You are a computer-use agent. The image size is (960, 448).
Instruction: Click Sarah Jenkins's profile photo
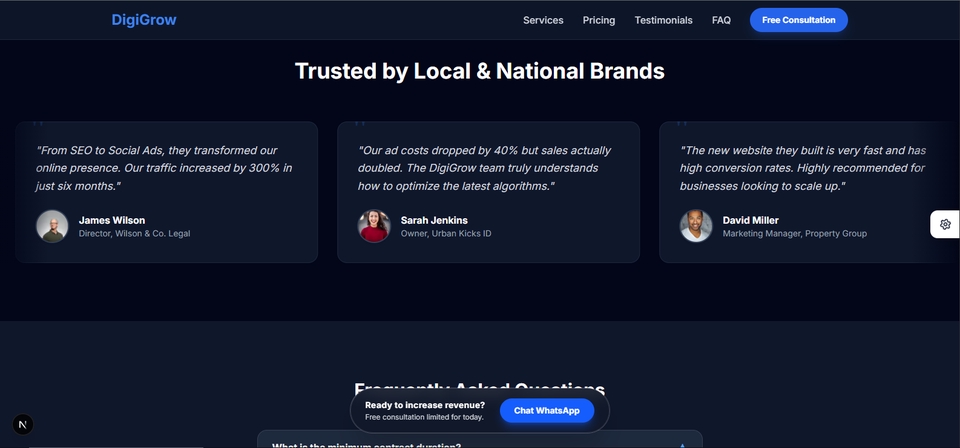[x=374, y=226]
